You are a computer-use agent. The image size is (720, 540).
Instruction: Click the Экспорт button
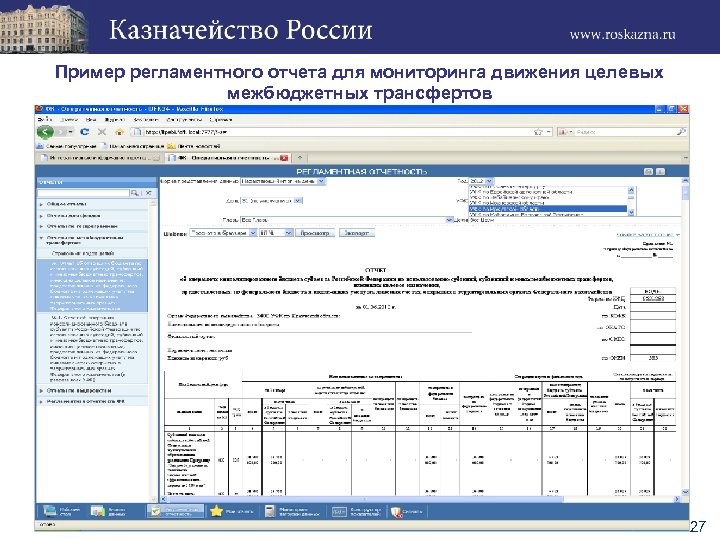(357, 233)
